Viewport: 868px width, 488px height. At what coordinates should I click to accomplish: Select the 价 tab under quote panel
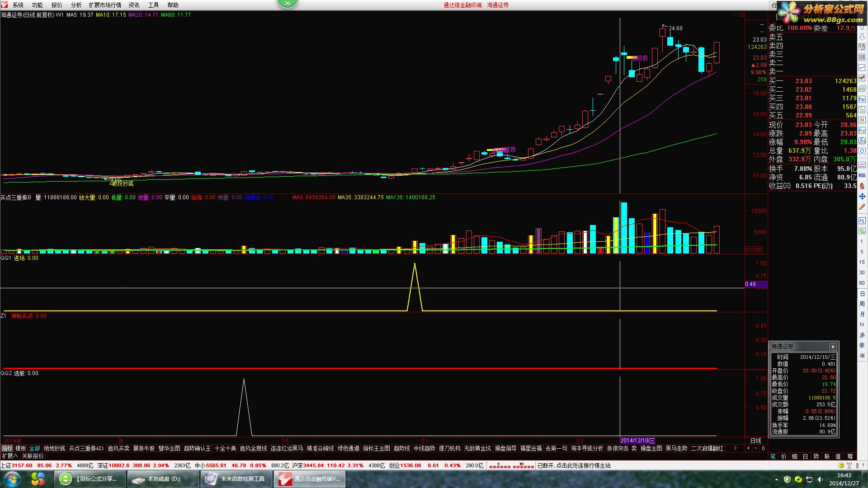pos(783,456)
